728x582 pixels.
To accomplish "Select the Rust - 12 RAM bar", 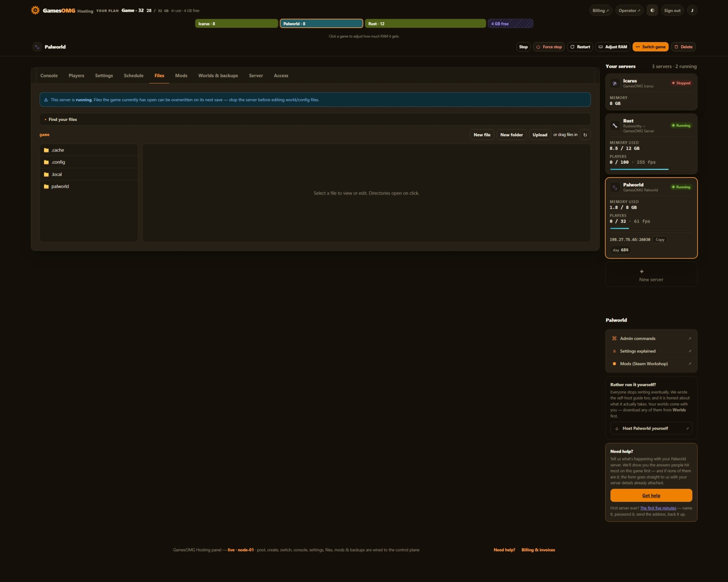I will click(x=425, y=23).
